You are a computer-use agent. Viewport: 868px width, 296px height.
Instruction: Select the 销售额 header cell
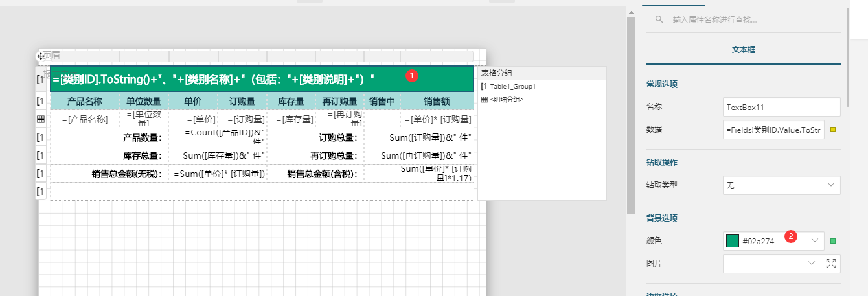[437, 101]
